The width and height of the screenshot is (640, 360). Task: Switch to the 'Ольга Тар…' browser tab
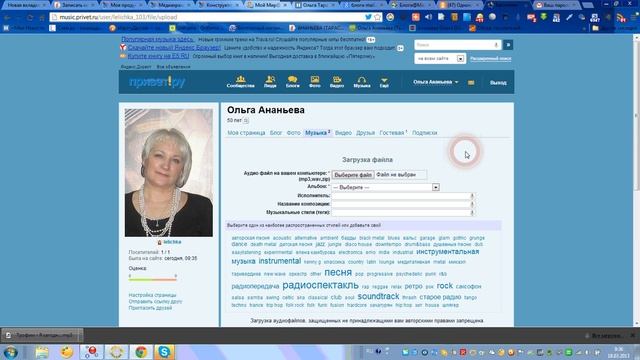314,5
